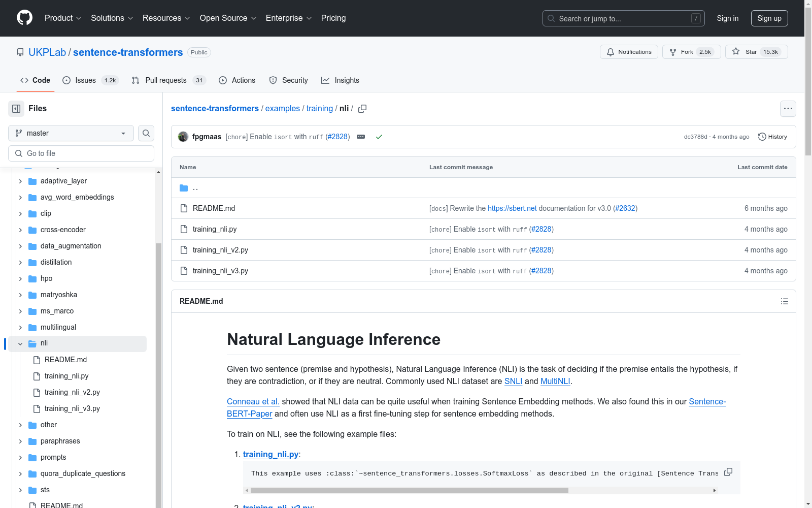812x508 pixels.
Task: Click the sts folder icon in tree
Action: (32, 490)
